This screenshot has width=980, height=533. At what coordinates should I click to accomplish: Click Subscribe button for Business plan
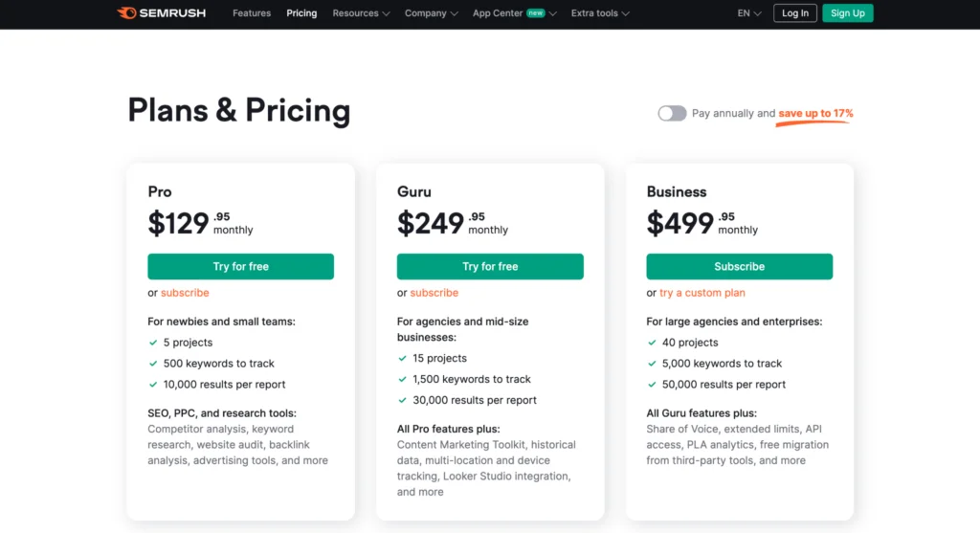[739, 266]
